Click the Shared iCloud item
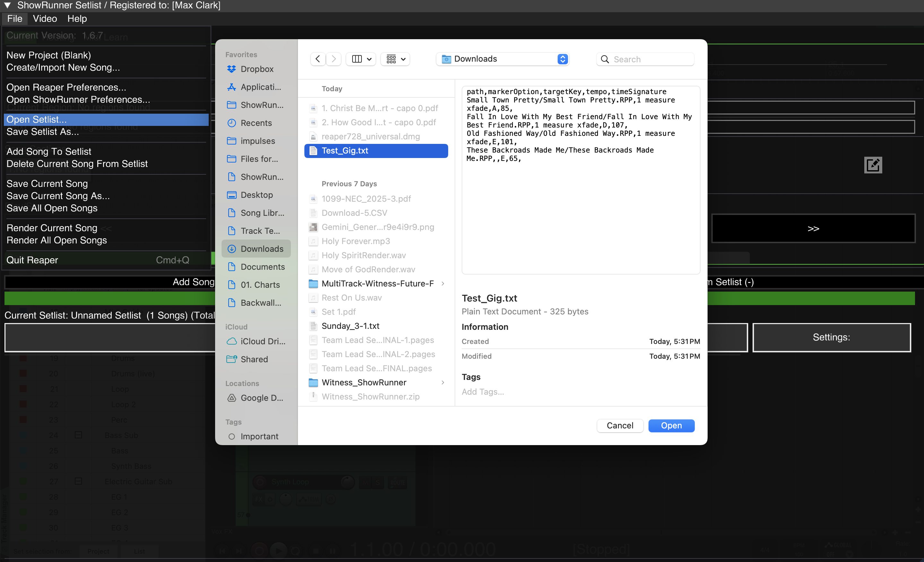This screenshot has height=562, width=924. 254,359
